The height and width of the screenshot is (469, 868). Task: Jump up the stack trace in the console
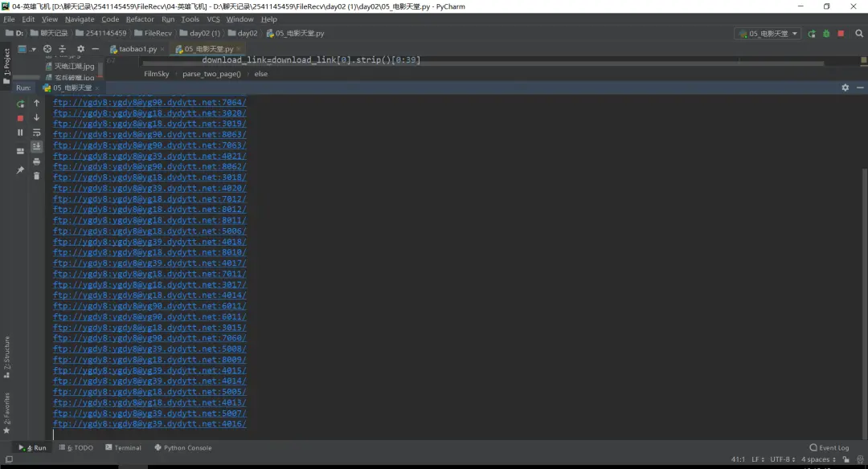coord(36,104)
